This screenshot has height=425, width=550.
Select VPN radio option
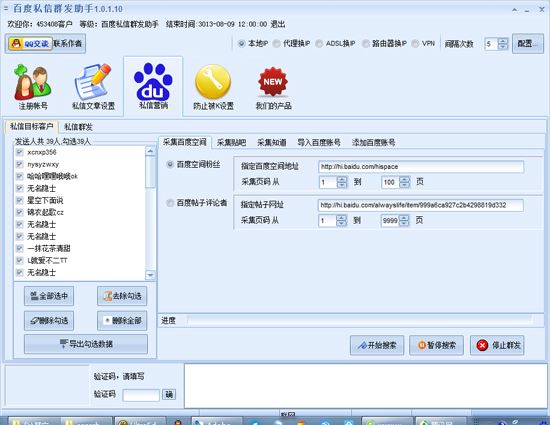click(415, 44)
